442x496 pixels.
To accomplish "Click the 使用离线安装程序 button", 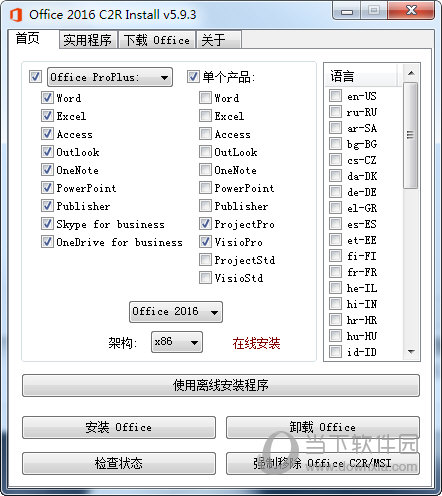I will 221,385.
